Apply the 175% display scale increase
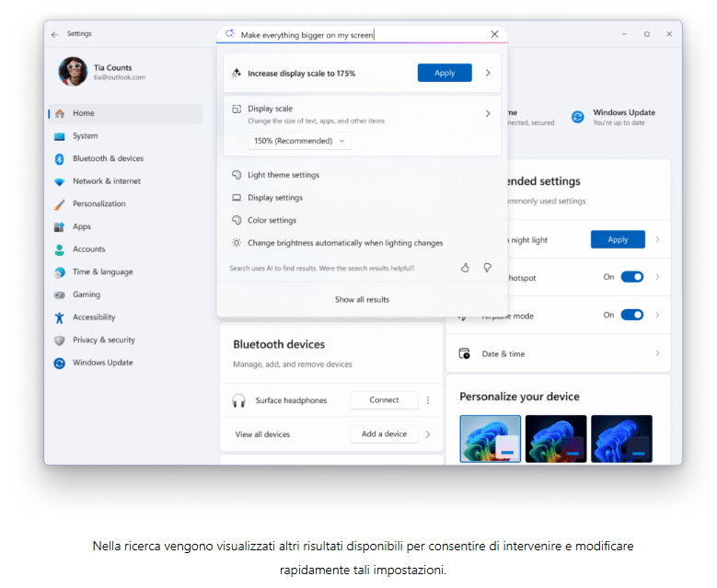The width and height of the screenshot is (717, 588). [x=444, y=73]
